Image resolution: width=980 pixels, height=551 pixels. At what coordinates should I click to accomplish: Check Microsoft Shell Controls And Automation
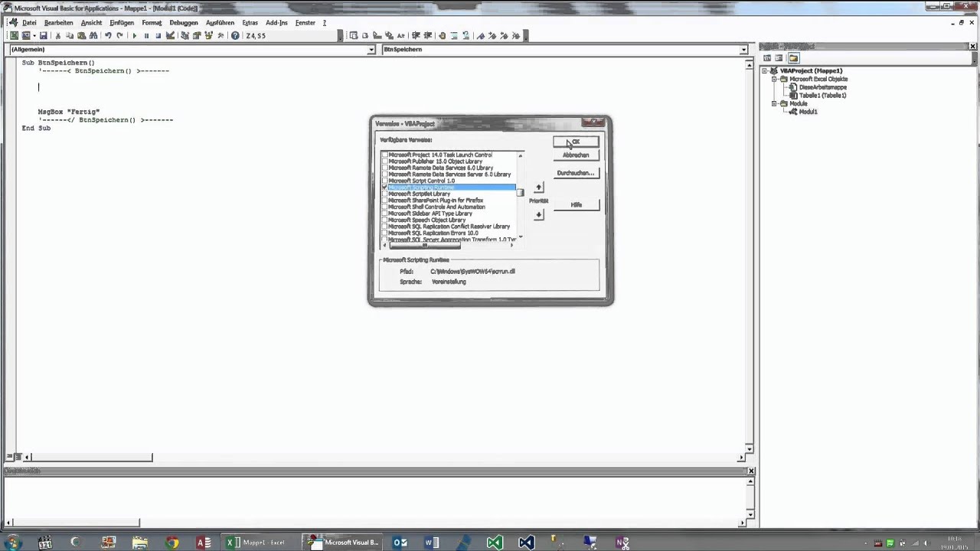pos(384,207)
